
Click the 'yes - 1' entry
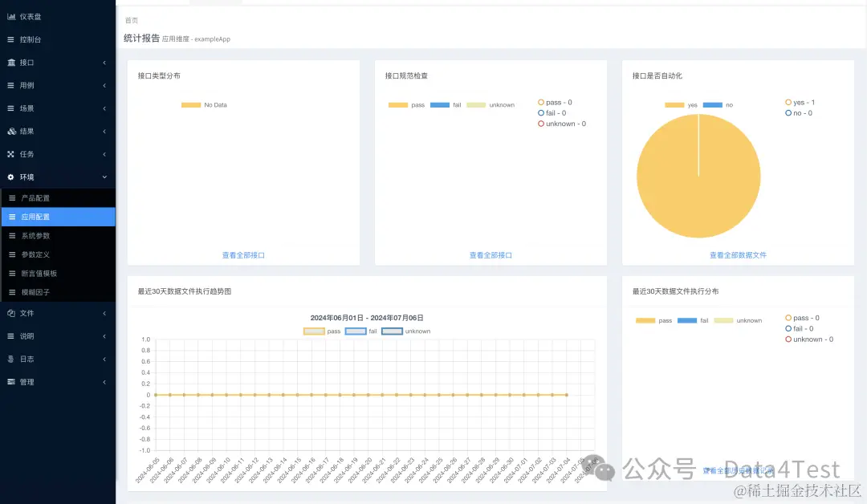800,102
